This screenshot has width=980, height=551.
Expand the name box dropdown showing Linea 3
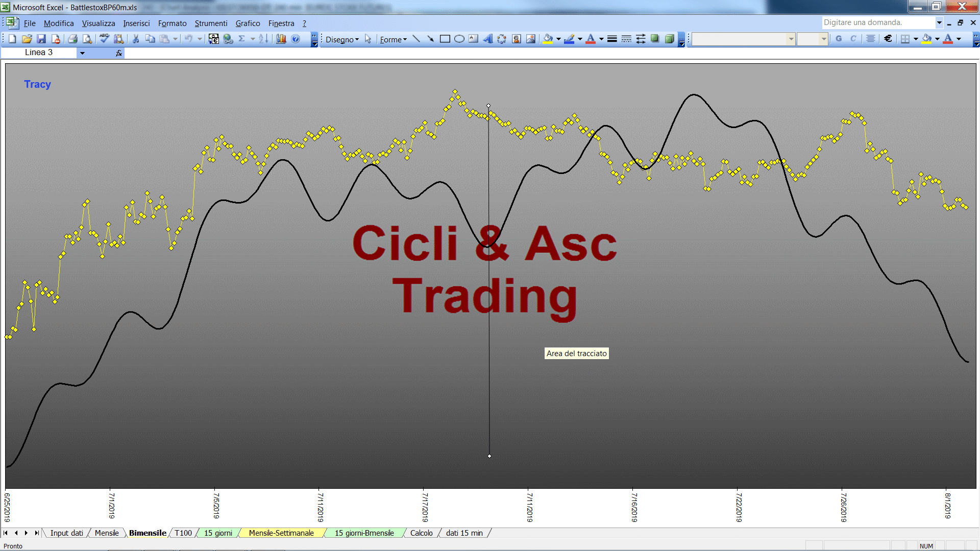pyautogui.click(x=82, y=53)
